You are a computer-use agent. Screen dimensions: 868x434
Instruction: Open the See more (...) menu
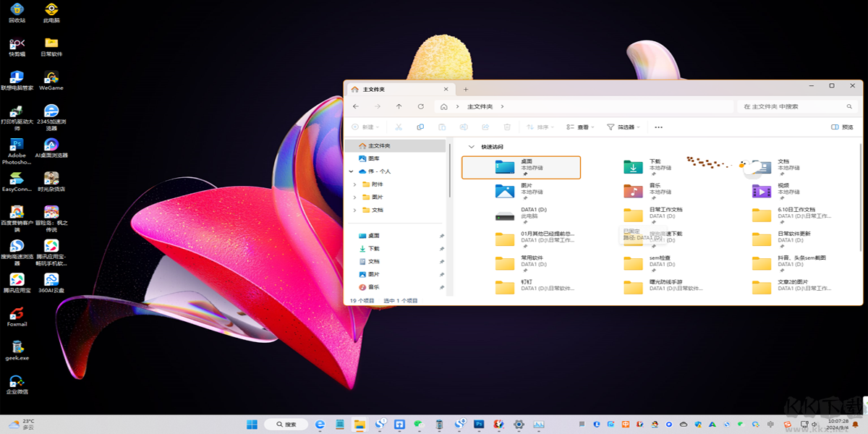(658, 127)
